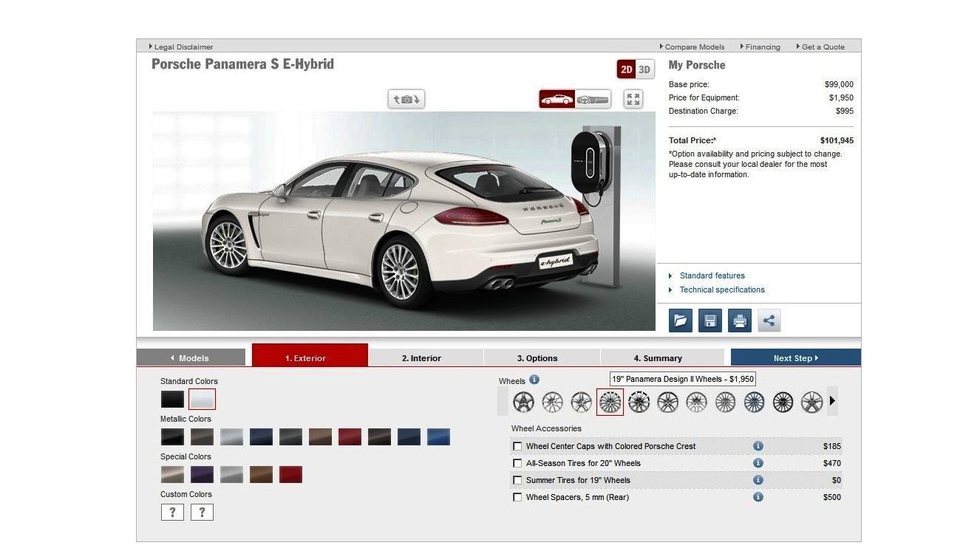Select the purple special color swatch

[x=202, y=475]
